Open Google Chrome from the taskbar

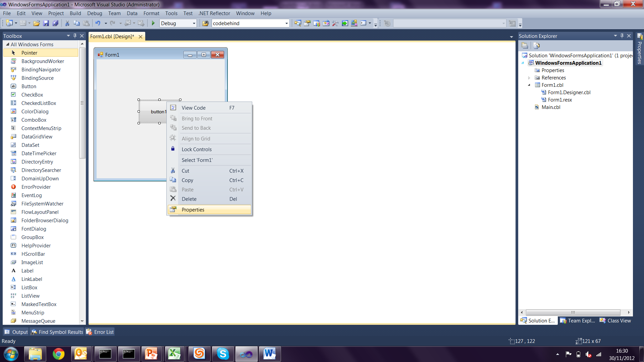point(58,354)
